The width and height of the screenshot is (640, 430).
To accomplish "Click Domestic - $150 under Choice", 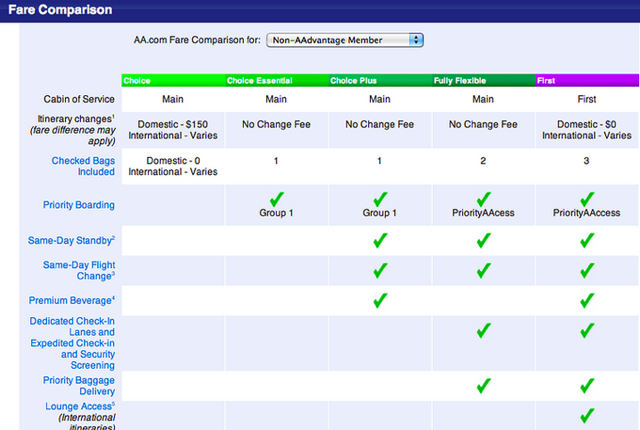I will [173, 124].
